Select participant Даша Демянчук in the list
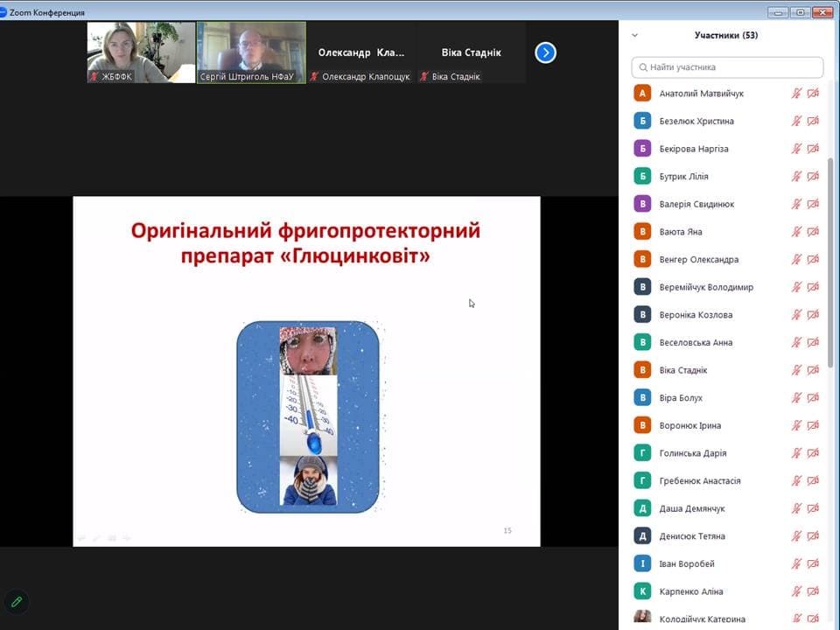This screenshot has height=630, width=840. 726,508
